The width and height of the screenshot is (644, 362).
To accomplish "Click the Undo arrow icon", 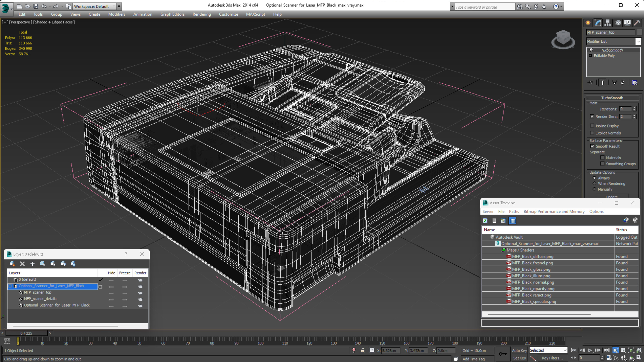I will point(44,6).
